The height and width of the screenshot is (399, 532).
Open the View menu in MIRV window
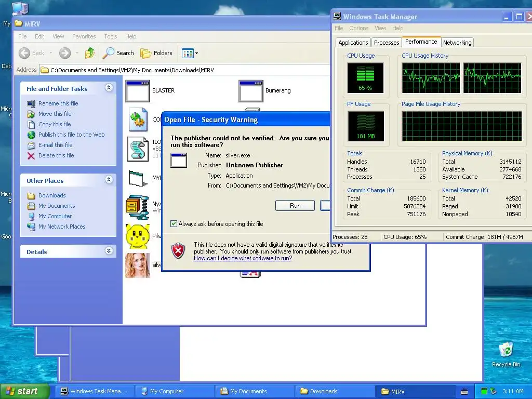58,36
